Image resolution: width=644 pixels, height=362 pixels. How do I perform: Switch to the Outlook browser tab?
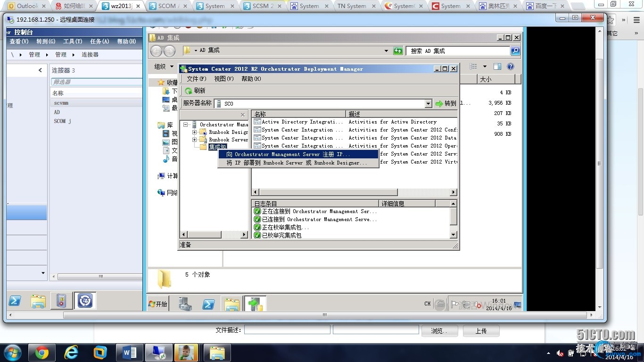pyautogui.click(x=27, y=6)
